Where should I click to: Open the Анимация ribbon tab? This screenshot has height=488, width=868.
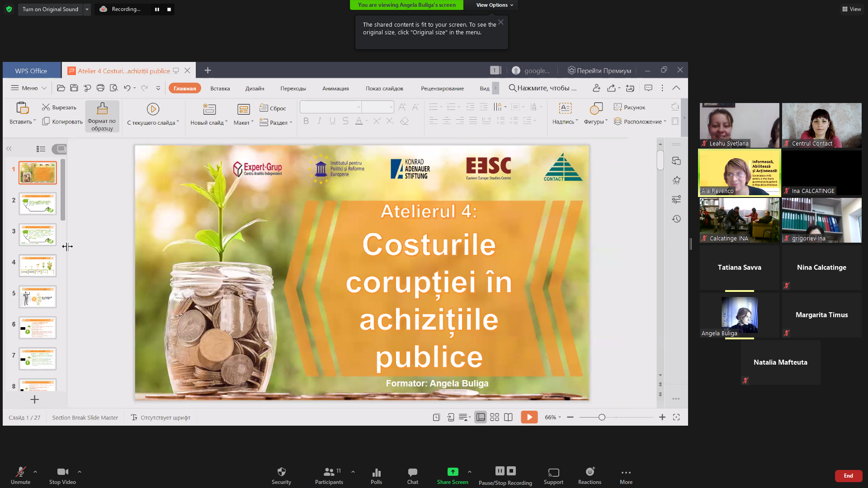coord(335,89)
